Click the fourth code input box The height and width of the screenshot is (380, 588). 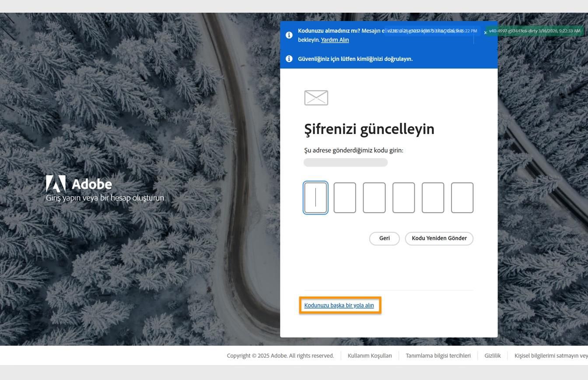point(403,197)
